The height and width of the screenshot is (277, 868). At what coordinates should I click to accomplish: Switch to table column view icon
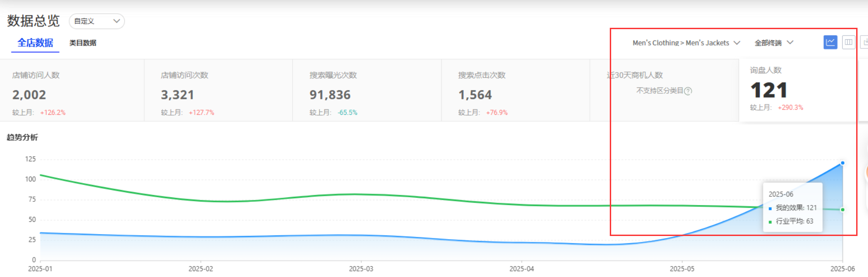(848, 42)
